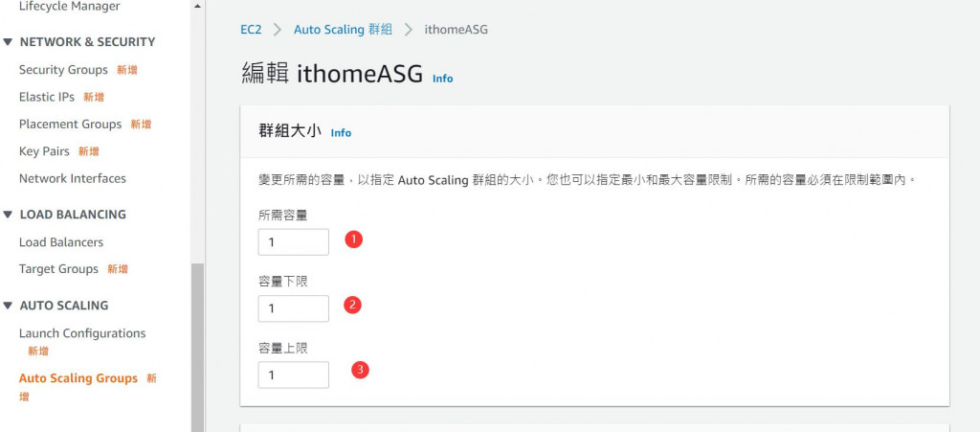
Task: Click the 所需容量 input field
Action: (x=294, y=242)
